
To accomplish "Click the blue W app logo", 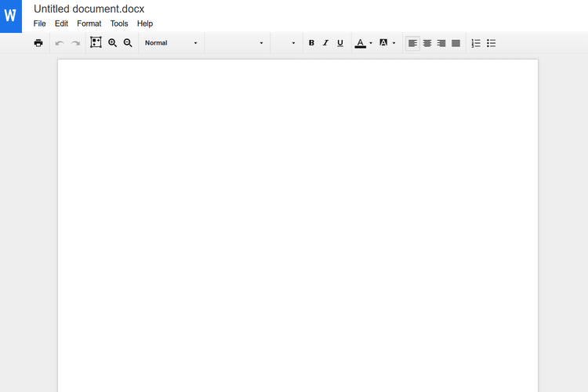I will pos(10,16).
